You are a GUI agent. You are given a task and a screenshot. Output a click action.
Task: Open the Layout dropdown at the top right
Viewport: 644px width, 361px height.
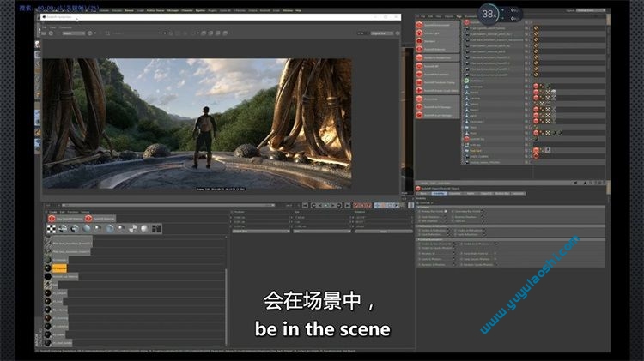tap(591, 10)
